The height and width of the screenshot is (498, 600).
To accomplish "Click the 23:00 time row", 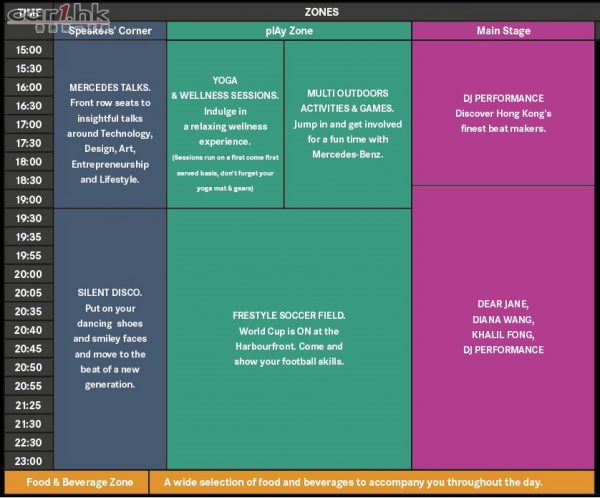I will pyautogui.click(x=29, y=461).
